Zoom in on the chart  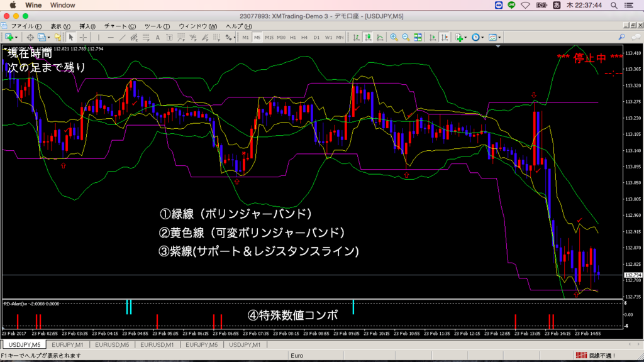tap(394, 37)
